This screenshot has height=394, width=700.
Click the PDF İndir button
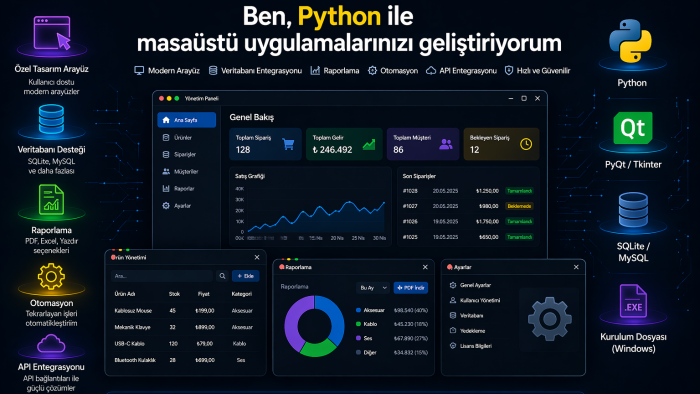pos(411,288)
